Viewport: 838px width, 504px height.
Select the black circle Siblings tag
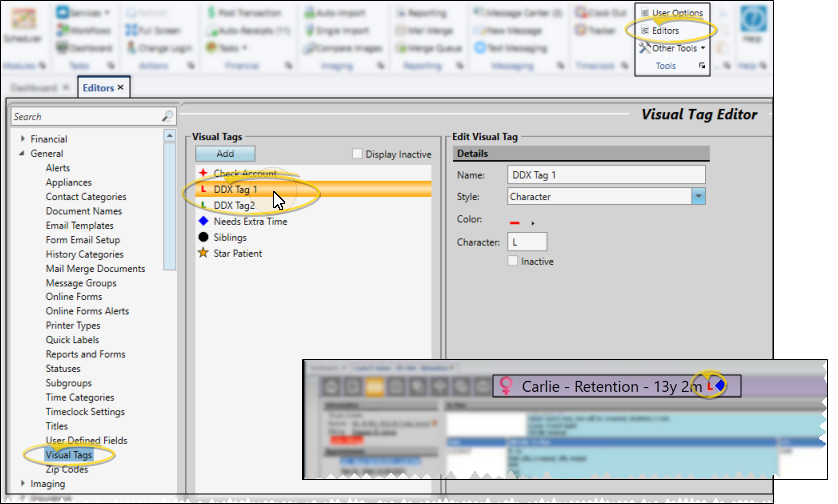pyautogui.click(x=204, y=237)
